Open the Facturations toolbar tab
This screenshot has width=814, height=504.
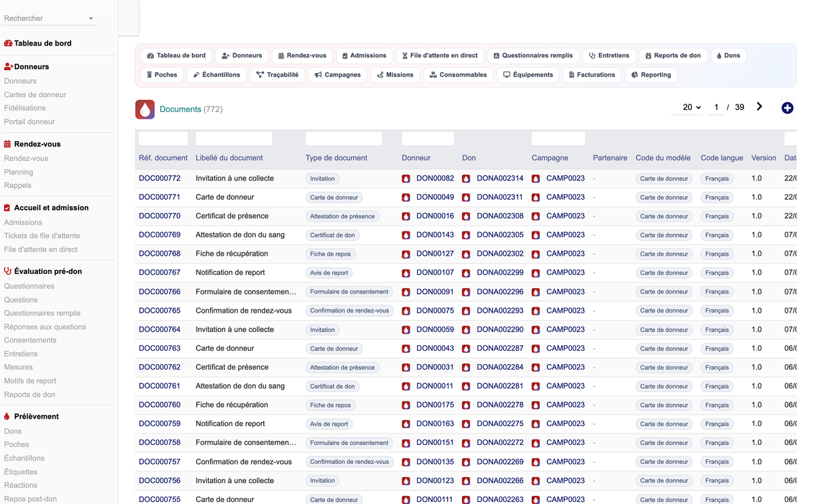(592, 75)
